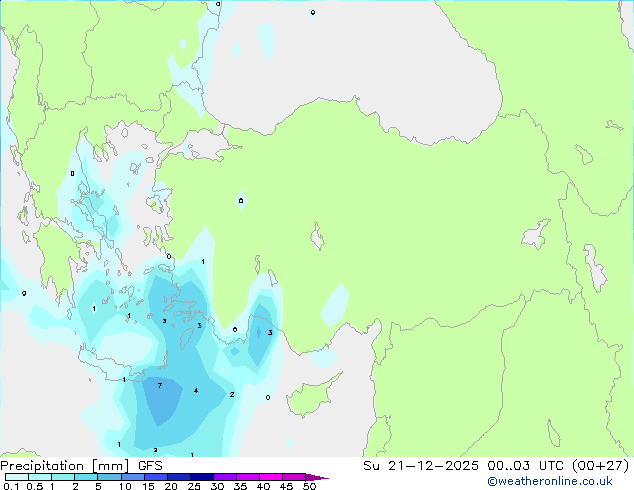Click the 20–25 mm legend swatch
634x490 pixels.
pyautogui.click(x=178, y=477)
